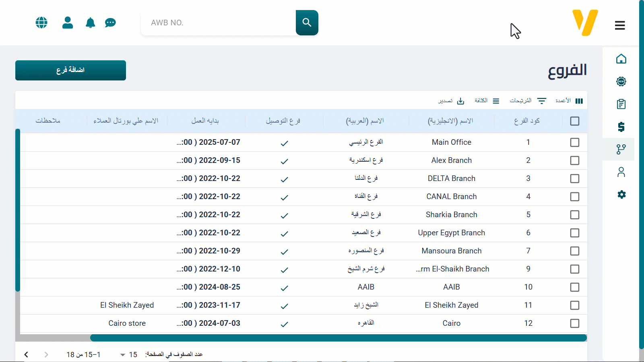Open the hamburger menu
The width and height of the screenshot is (644, 362).
(x=620, y=25)
